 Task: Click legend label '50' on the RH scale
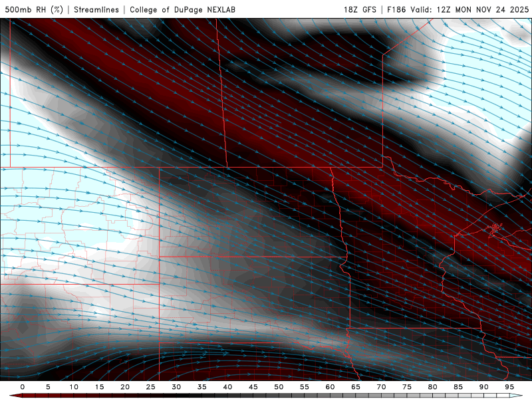(279, 387)
